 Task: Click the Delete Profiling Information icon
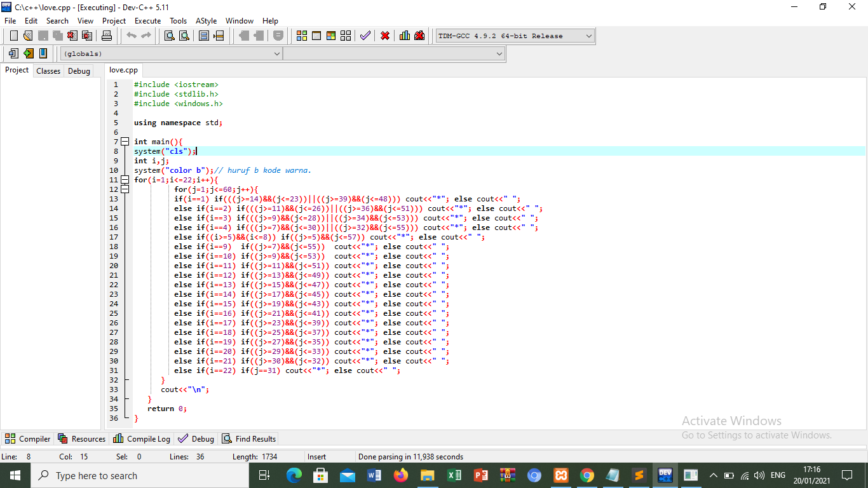point(419,36)
